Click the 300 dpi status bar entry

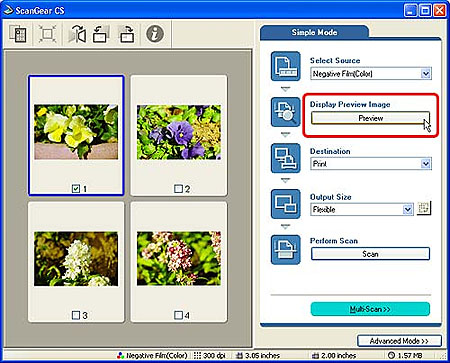[210, 355]
